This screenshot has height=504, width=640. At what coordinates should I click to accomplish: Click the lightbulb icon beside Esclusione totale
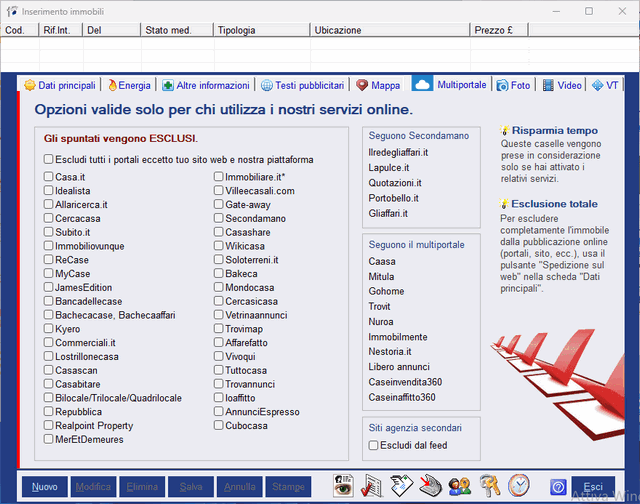[x=504, y=204]
